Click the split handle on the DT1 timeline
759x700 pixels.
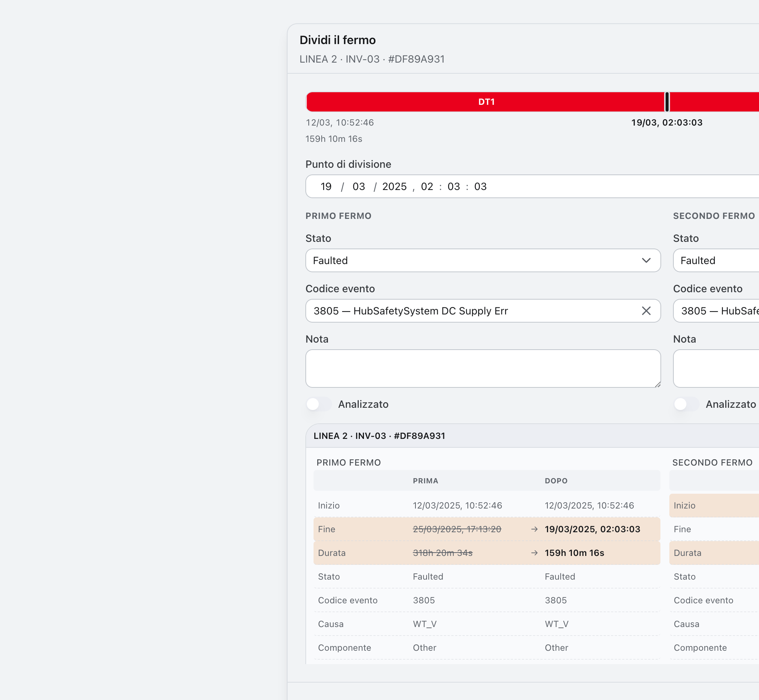tap(667, 102)
